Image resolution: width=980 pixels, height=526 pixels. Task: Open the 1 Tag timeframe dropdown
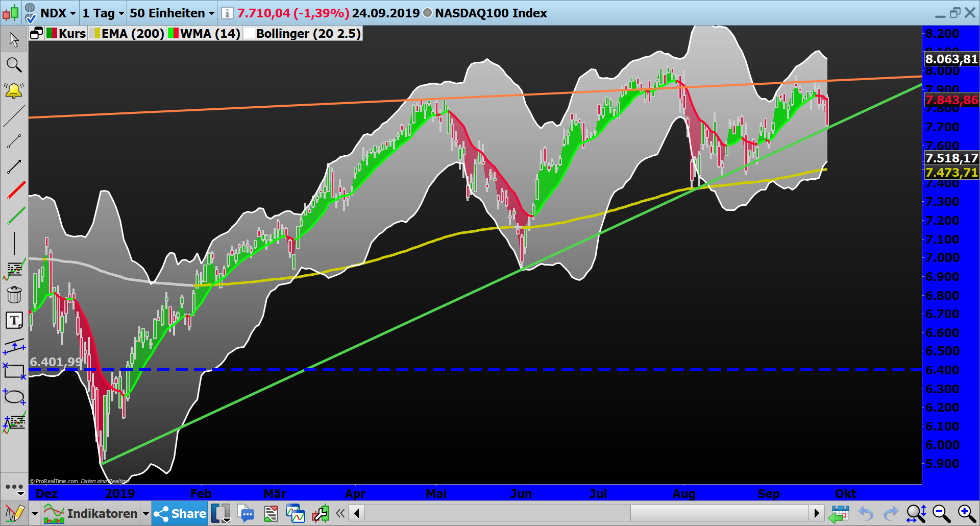coord(102,13)
